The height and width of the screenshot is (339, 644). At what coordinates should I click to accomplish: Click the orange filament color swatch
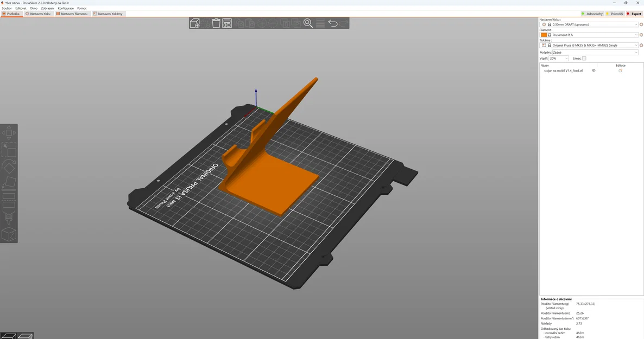point(544,35)
